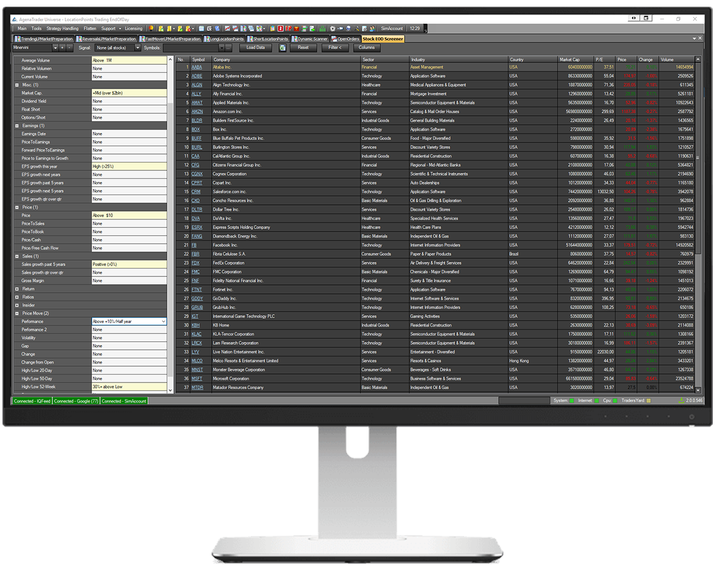Collapse the Price (1) filter group

(x=16, y=207)
